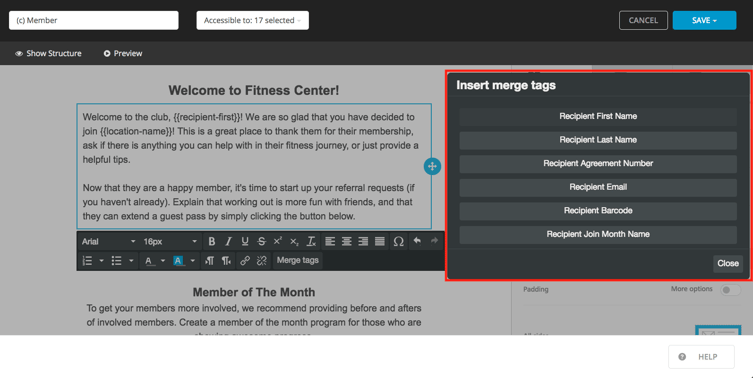Edit the (c) Member template name field

coord(94,20)
